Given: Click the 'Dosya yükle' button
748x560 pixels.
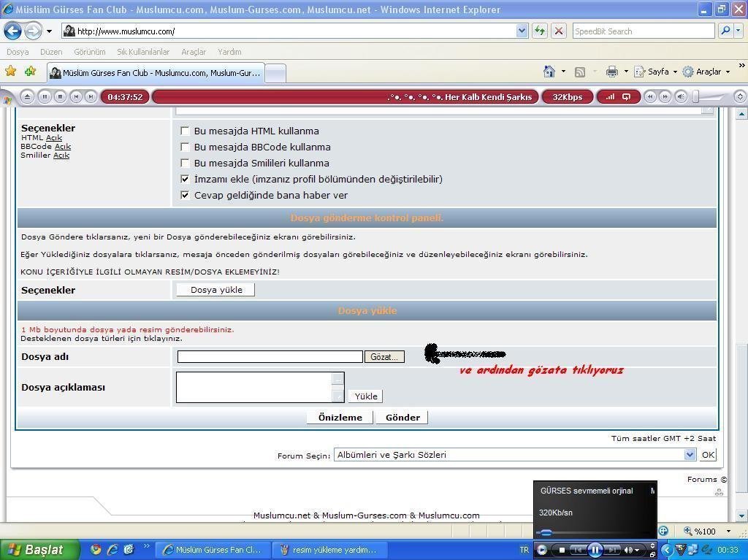Looking at the screenshot, I should (x=215, y=290).
